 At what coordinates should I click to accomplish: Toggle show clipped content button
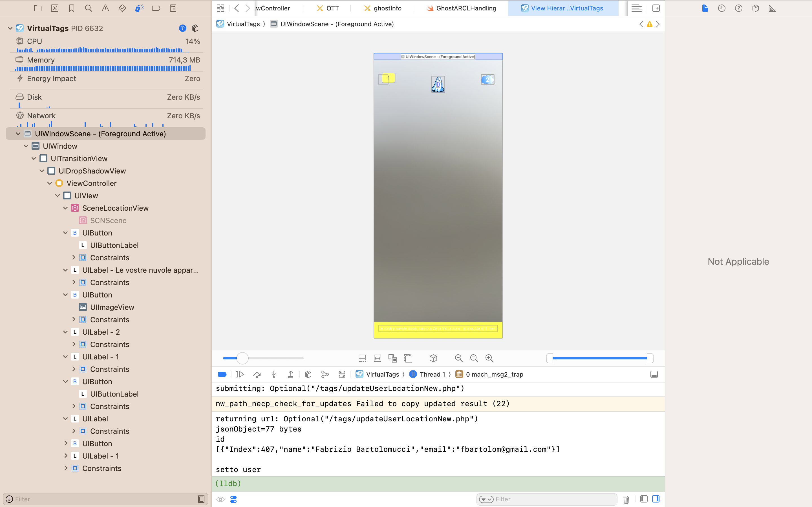point(362,358)
